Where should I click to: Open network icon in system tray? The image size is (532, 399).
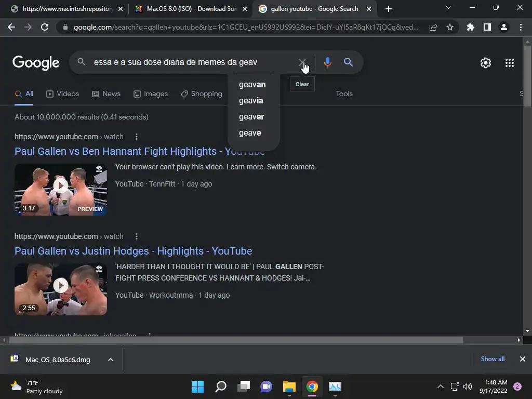tap(455, 387)
